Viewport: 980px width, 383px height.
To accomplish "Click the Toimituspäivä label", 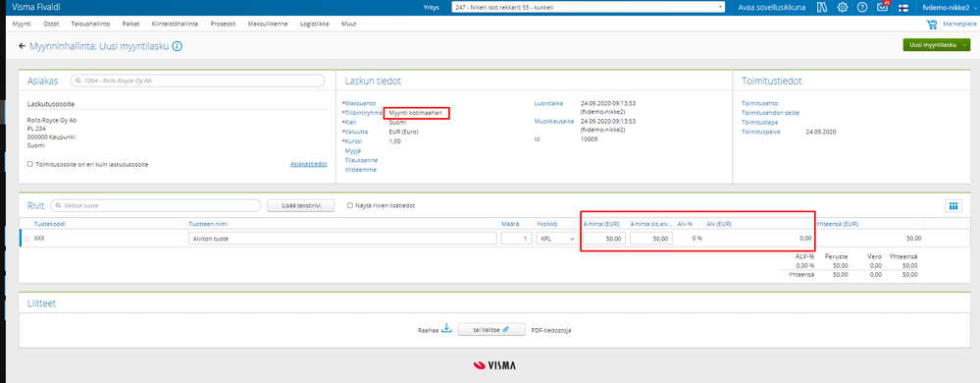I will coord(760,132).
